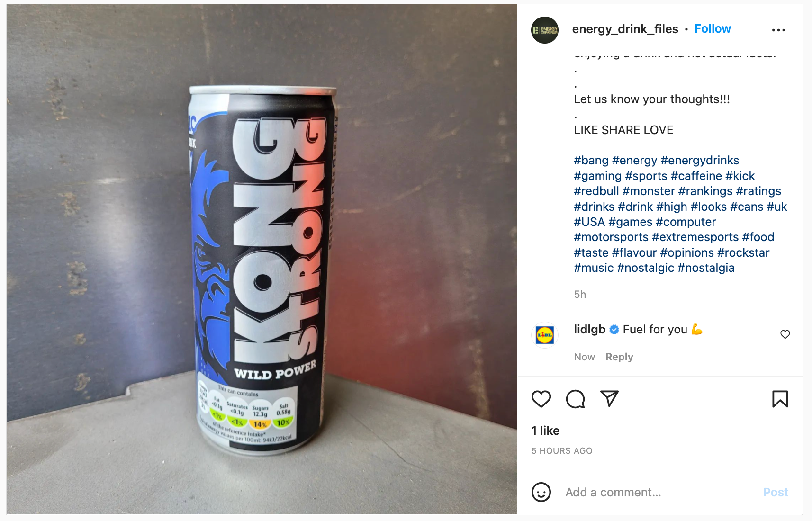Follow the energy_drink_files account
Screen dimensions: 812x521
713,29
